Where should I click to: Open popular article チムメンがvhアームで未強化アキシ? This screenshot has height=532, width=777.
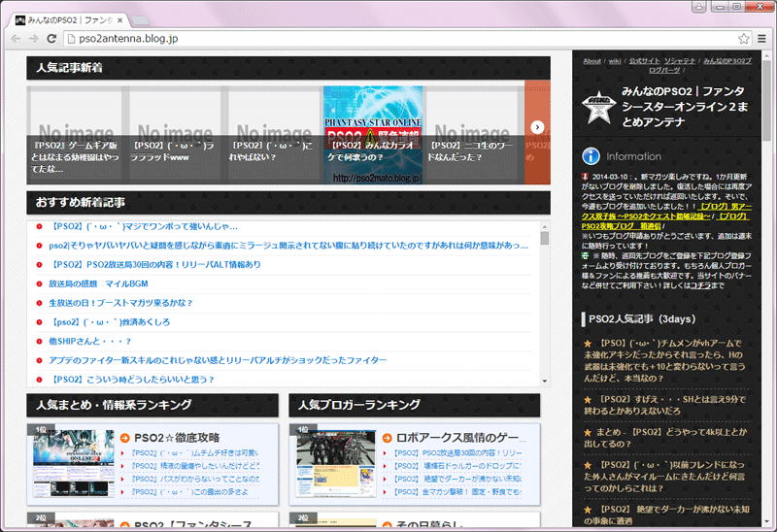tap(664, 360)
